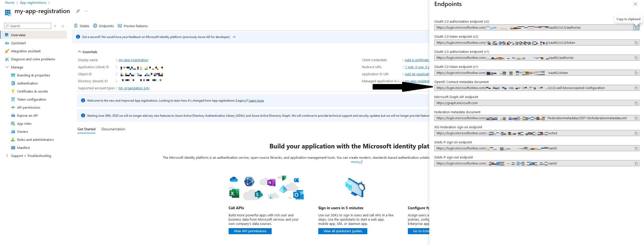
Task: Toggle sidebar expand/collapse-all arrows
Action: (x=55, y=26)
